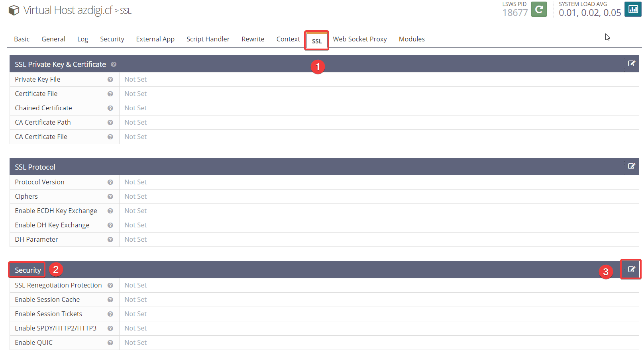This screenshot has height=352, width=644.
Task: Click the Certificate File label
Action: [36, 94]
